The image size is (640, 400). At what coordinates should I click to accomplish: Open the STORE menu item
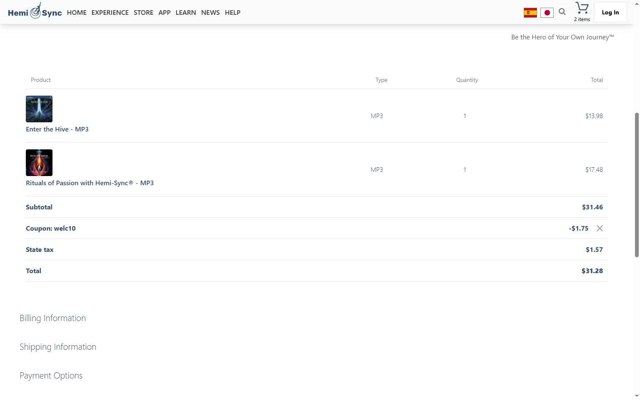coord(143,13)
